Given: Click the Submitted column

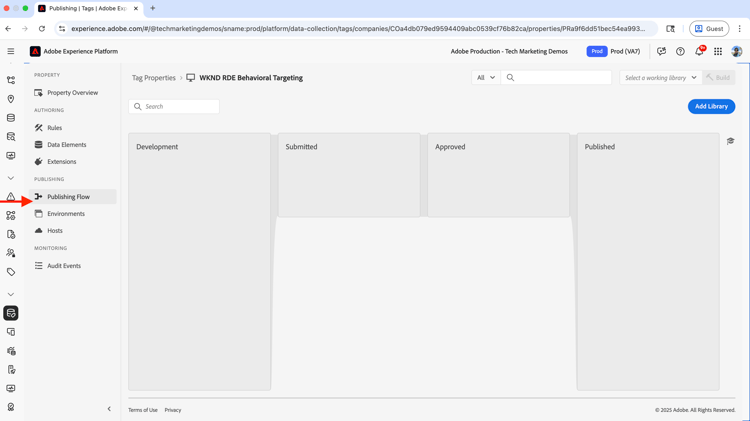Looking at the screenshot, I should click(x=349, y=175).
